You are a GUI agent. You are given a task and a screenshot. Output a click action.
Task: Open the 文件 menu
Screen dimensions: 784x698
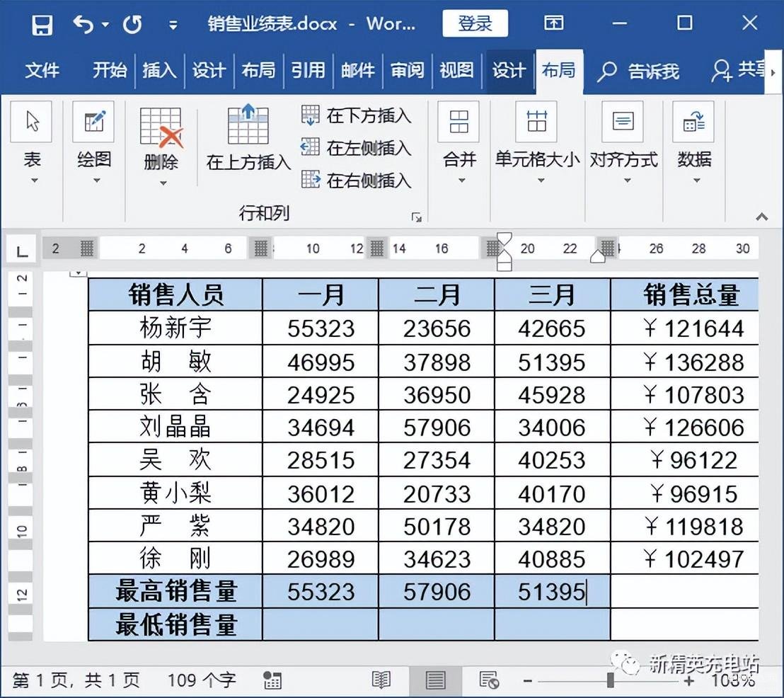pyautogui.click(x=42, y=71)
